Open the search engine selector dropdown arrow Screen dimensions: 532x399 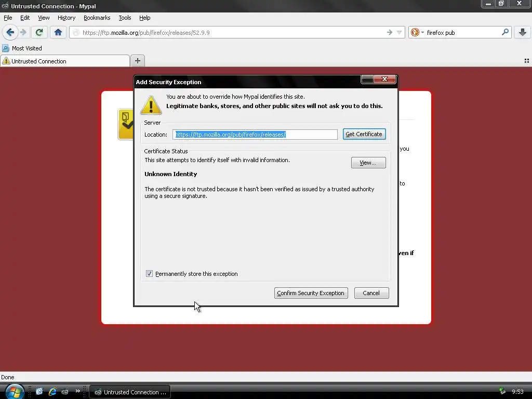(422, 33)
